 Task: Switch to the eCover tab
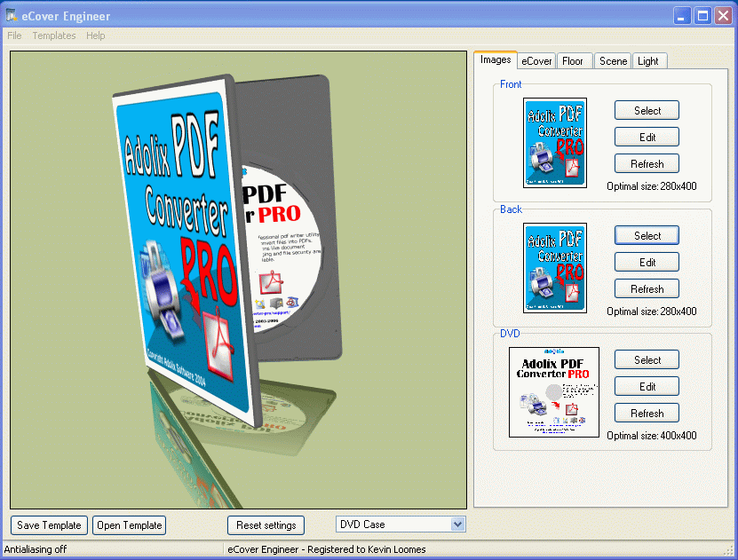point(536,61)
